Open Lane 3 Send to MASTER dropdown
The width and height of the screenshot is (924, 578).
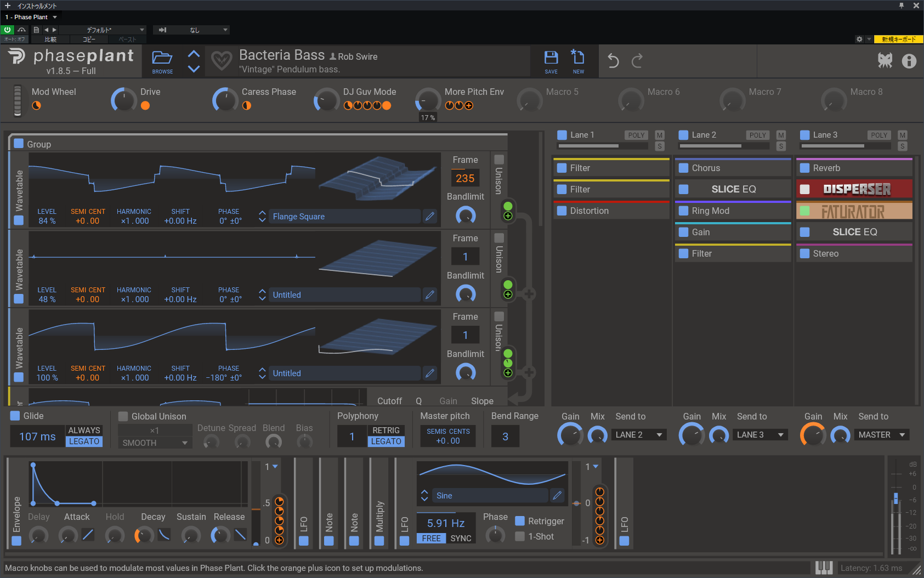point(882,435)
